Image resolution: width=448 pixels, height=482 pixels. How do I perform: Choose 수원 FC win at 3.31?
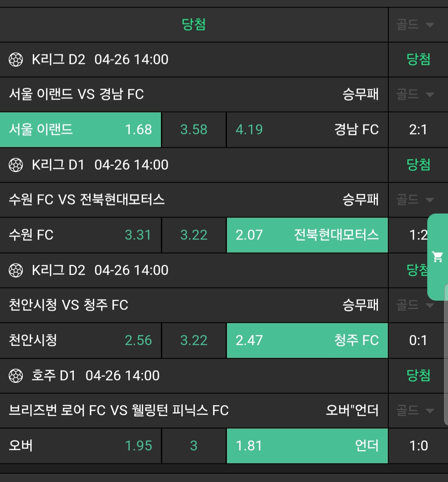coord(80,235)
